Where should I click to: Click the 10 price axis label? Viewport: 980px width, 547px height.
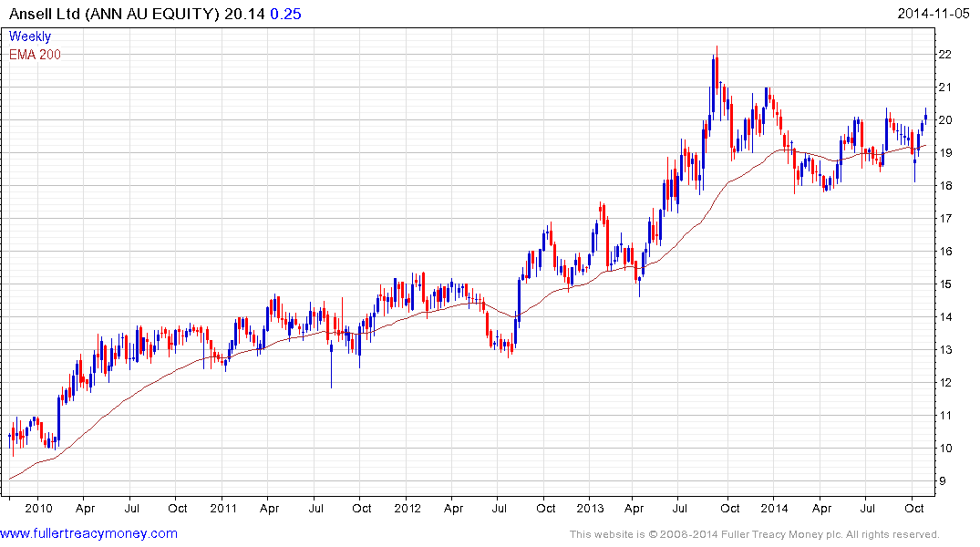click(x=945, y=449)
